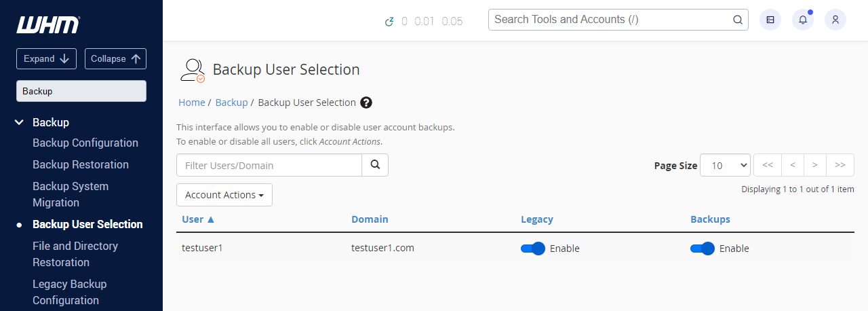
Task: Open Backup Configuration in sidebar
Action: (x=85, y=143)
